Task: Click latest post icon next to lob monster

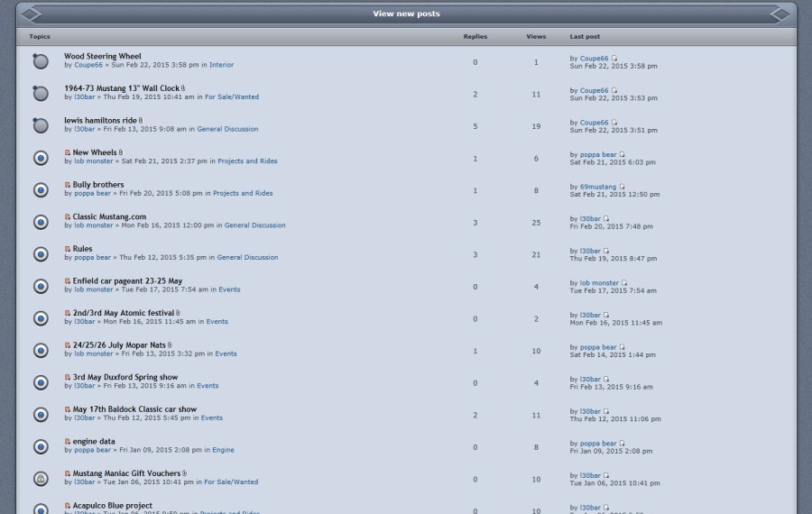Action: click(624, 283)
